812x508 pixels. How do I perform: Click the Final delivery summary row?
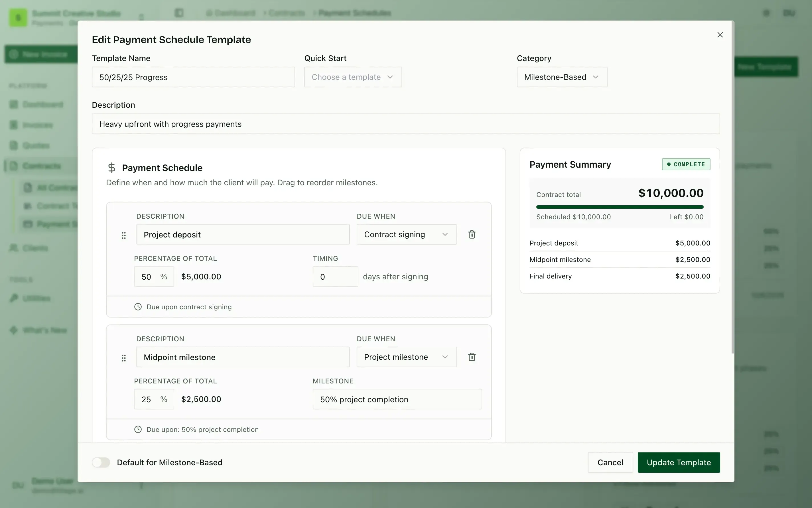point(620,276)
